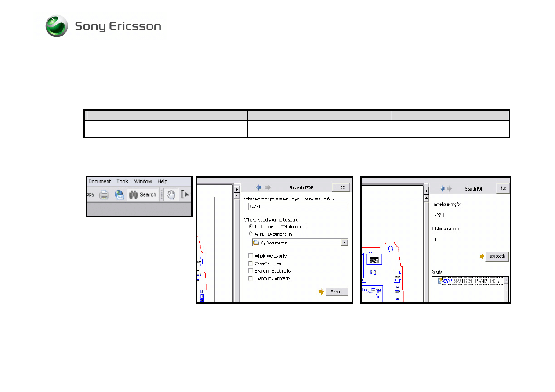Open the Help menu
This screenshot has width=555, height=392.
tap(163, 181)
